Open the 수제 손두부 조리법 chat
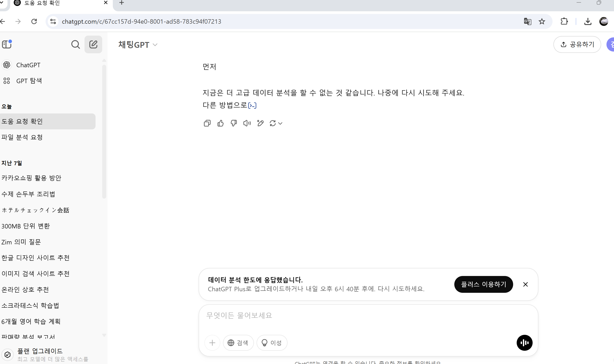 [x=47, y=194]
